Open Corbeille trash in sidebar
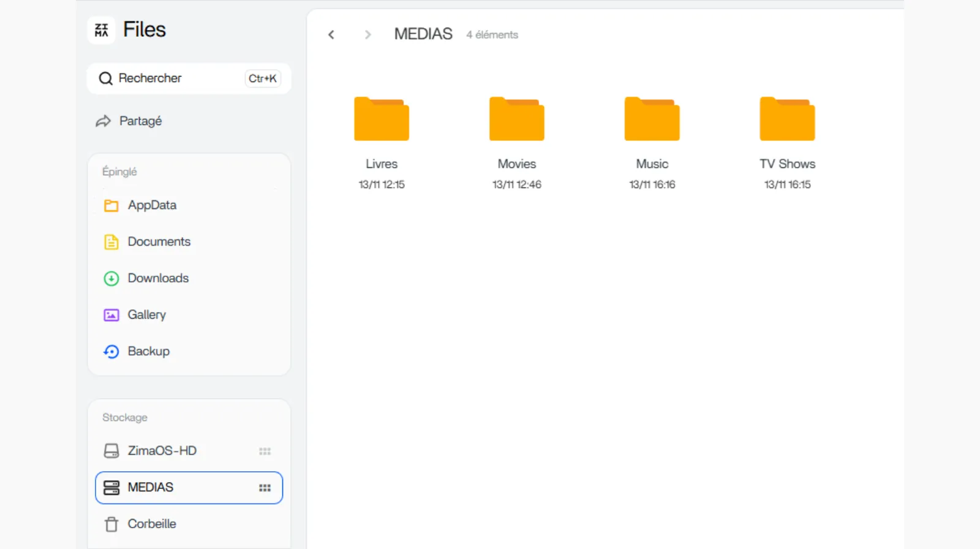 click(x=151, y=524)
